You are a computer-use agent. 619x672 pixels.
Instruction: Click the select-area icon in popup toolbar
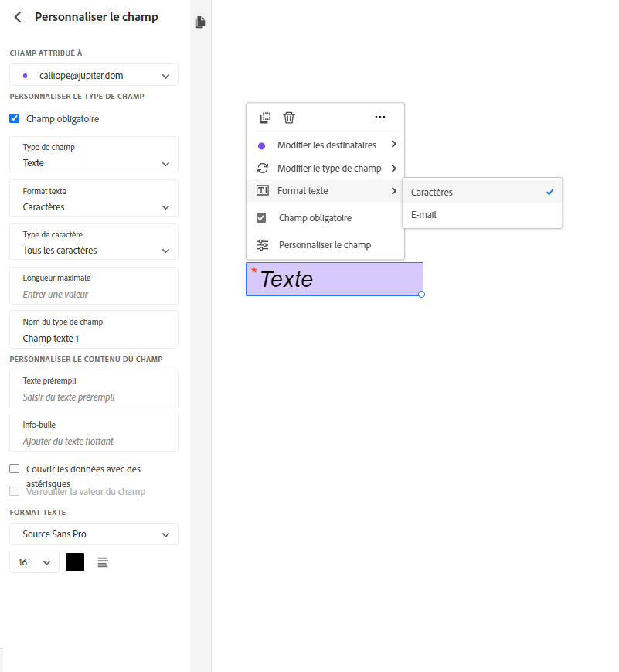click(265, 118)
